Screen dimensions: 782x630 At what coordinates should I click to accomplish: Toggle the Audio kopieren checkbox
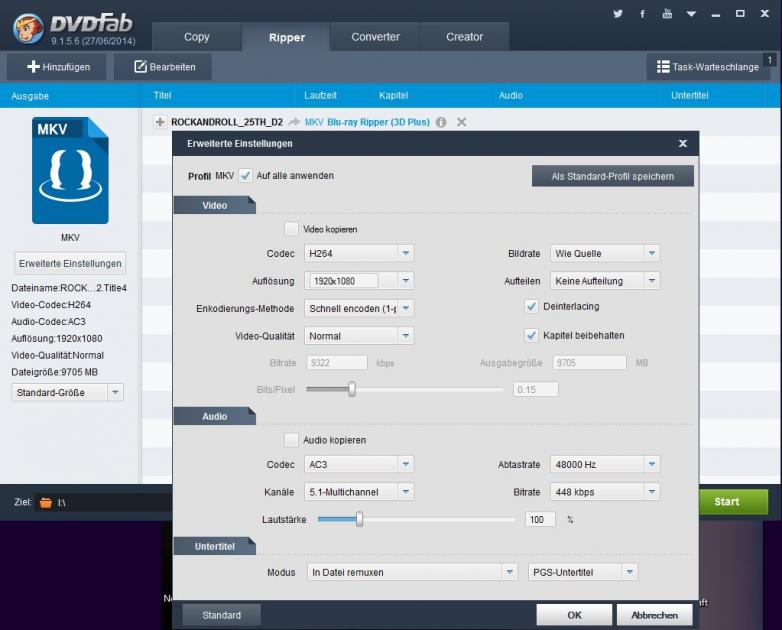pos(292,440)
